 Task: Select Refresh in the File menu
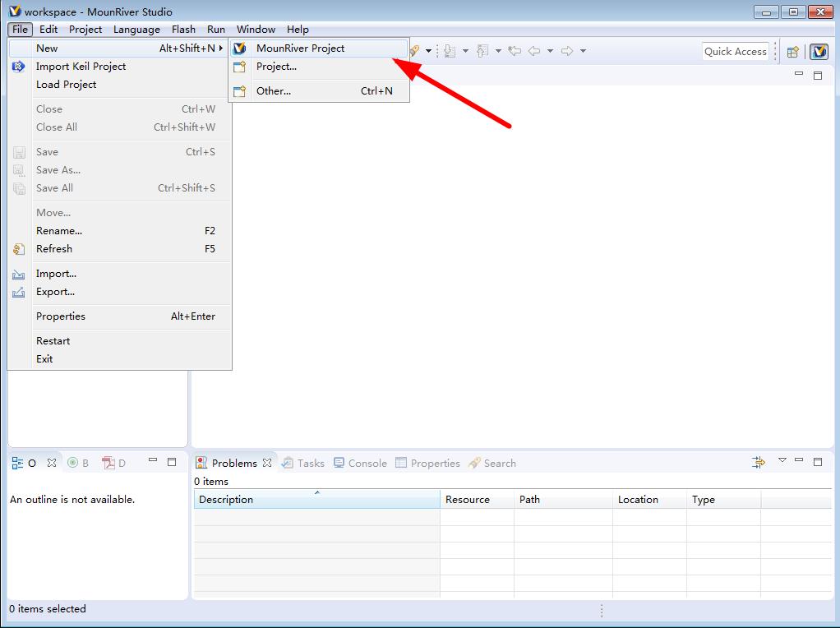point(119,249)
